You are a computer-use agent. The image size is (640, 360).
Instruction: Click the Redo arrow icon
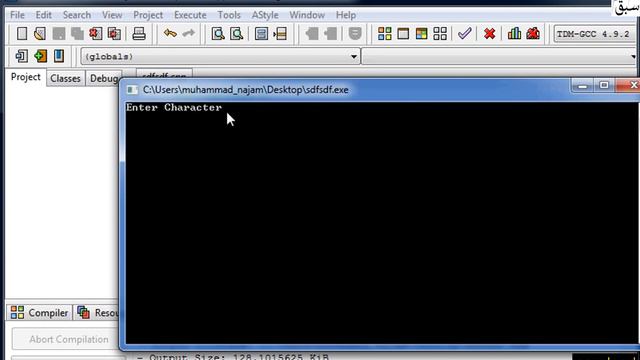coord(189,33)
